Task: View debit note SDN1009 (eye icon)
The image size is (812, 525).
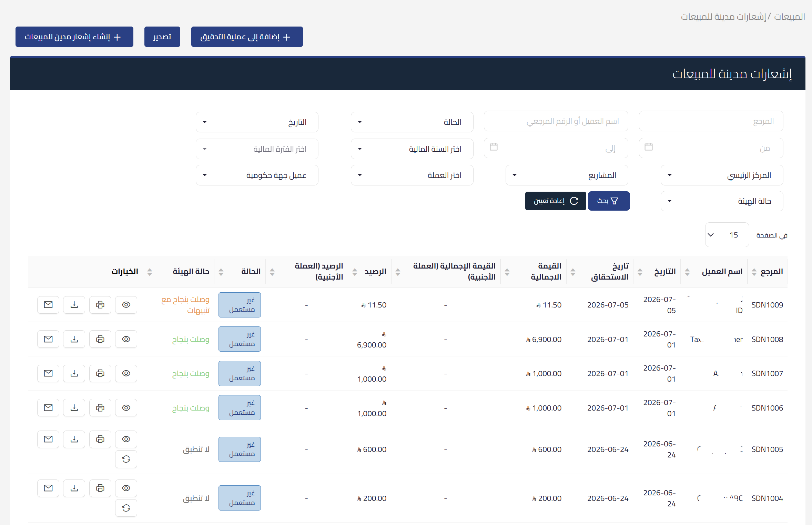Action: [126, 305]
